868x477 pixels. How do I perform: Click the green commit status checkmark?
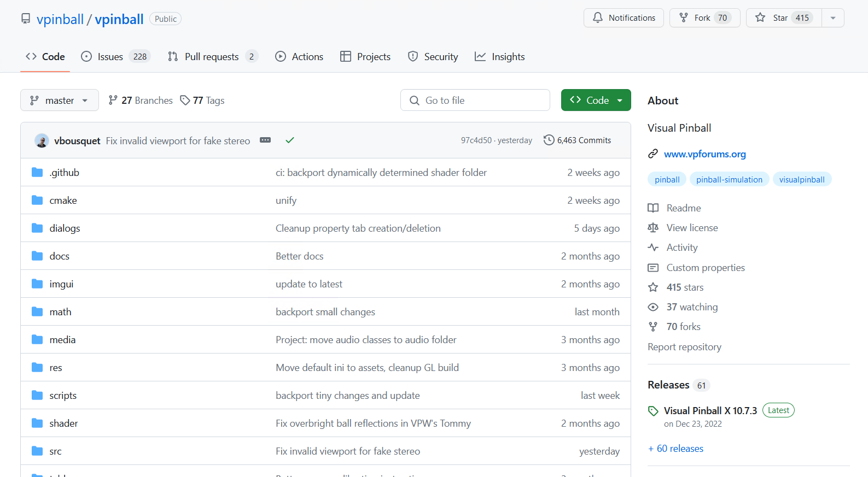pyautogui.click(x=290, y=140)
